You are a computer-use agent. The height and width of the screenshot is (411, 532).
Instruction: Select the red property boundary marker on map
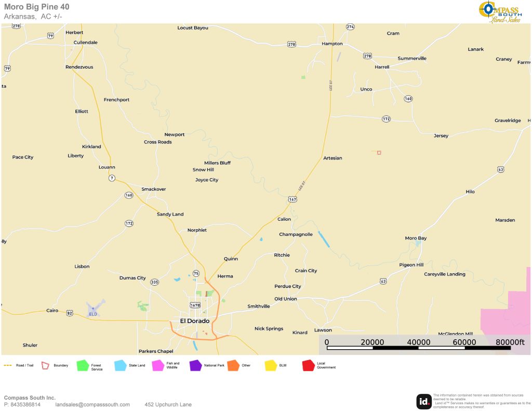point(379,152)
